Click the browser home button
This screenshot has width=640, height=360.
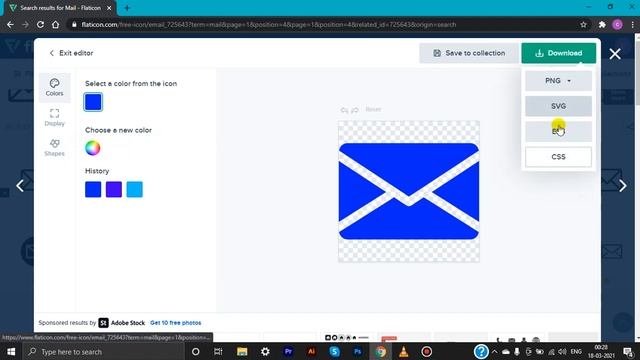point(56,24)
